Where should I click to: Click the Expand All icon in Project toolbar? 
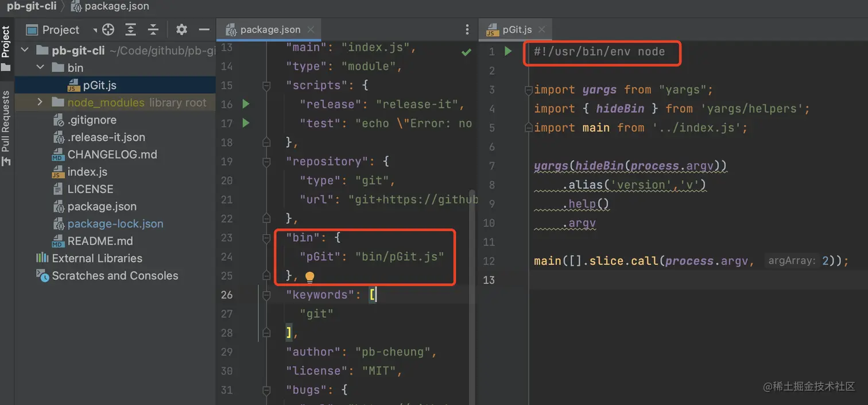pos(131,30)
